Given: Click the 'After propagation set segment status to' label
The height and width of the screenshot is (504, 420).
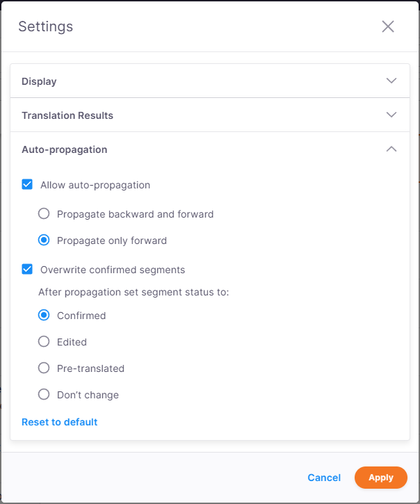Looking at the screenshot, I should 134,292.
